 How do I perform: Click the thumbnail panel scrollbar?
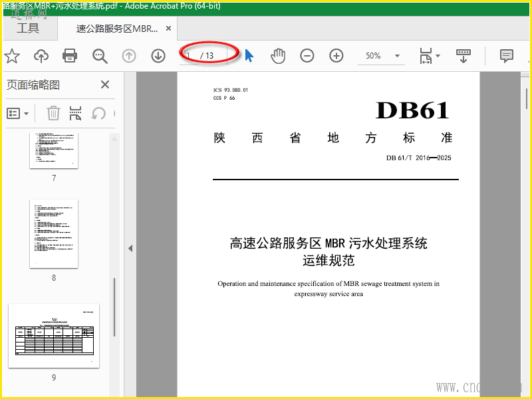pyautogui.click(x=114, y=307)
